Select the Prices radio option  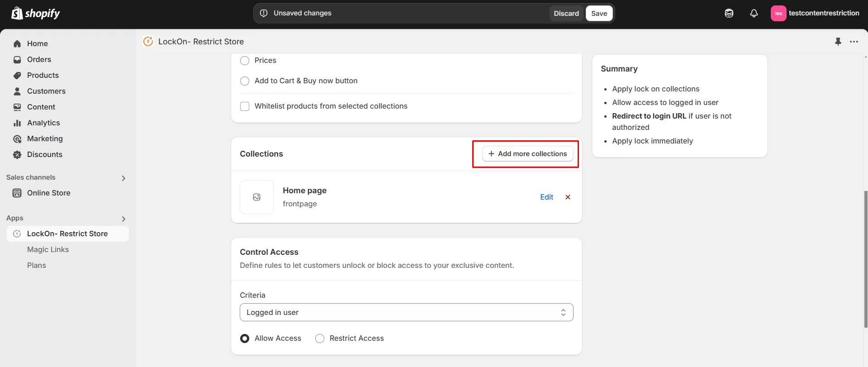[x=245, y=61]
